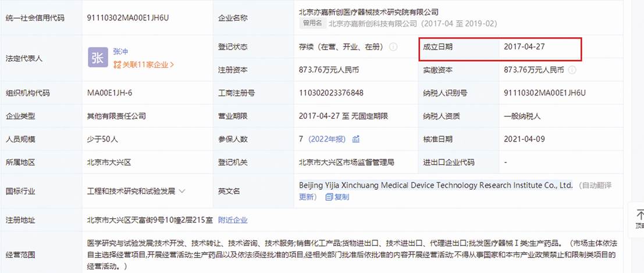The image size is (644, 273).
Task: Expand the 工程和技术研究和试验发展 industry dropdown
Action: click(x=182, y=191)
